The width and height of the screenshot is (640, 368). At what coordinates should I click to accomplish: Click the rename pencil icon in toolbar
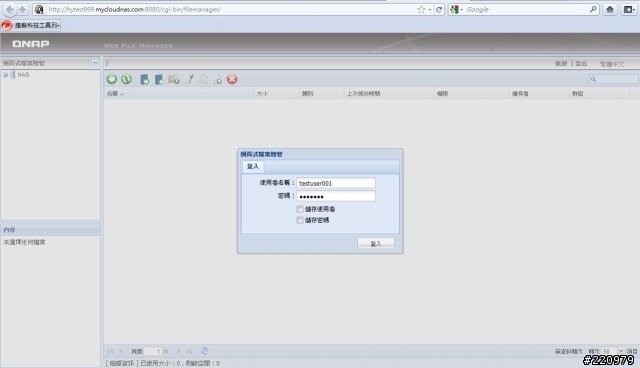189,79
